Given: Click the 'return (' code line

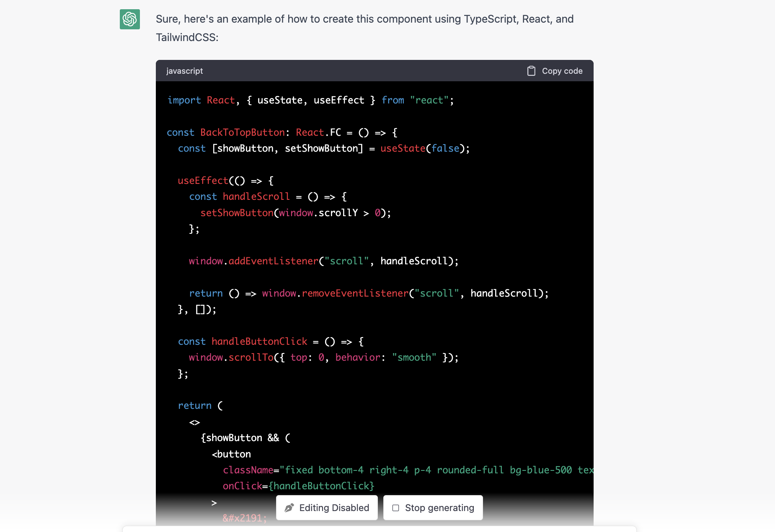Looking at the screenshot, I should point(201,405).
